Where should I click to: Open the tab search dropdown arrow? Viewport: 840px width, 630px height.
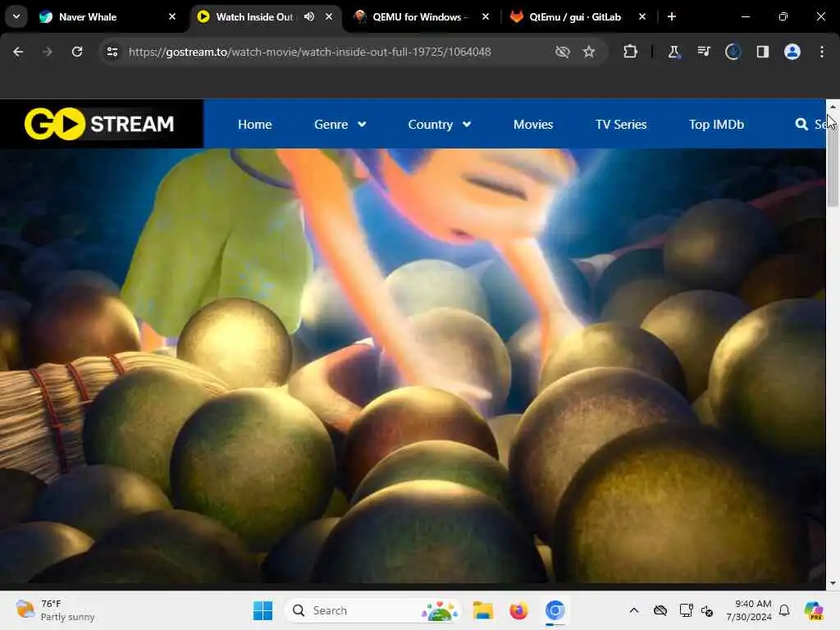[16, 16]
